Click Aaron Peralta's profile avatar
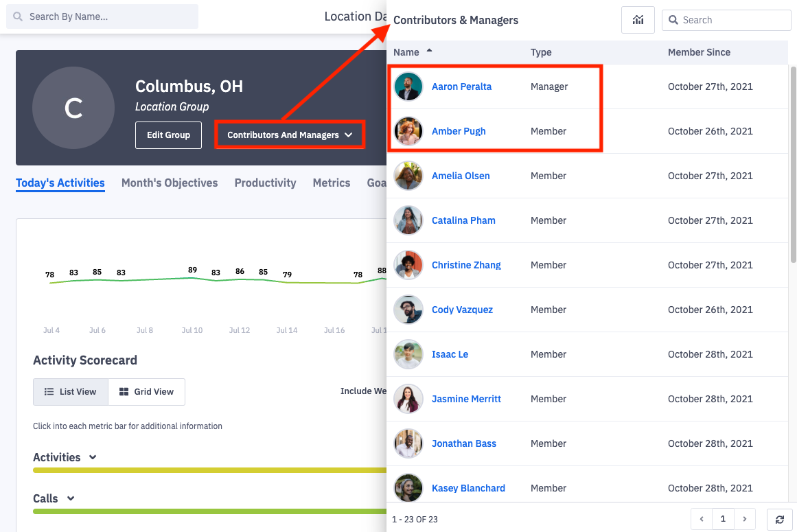This screenshot has width=797, height=532. [x=408, y=86]
